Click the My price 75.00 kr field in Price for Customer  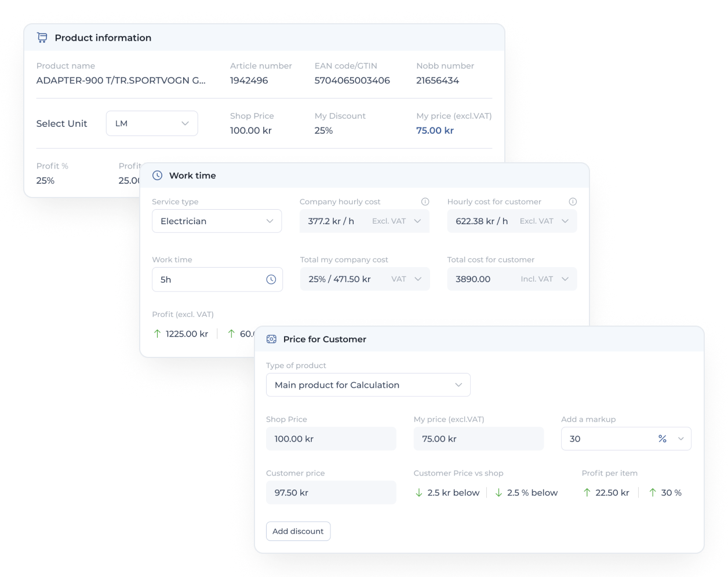[x=479, y=439]
